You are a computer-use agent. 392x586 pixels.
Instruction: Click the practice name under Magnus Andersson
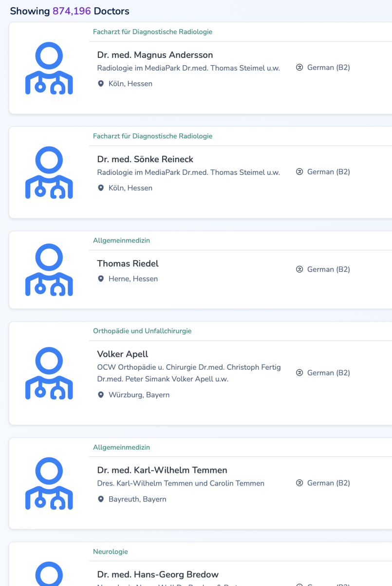188,68
